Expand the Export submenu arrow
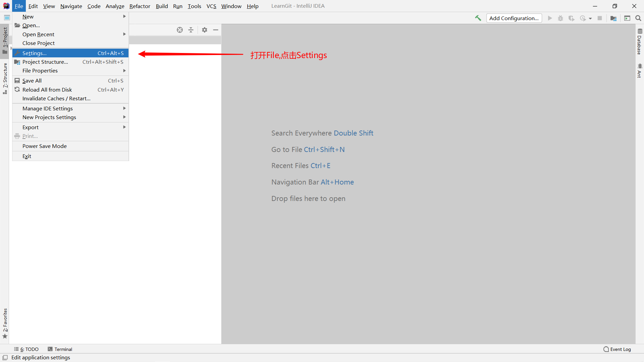This screenshot has height=362, width=644. (124, 127)
